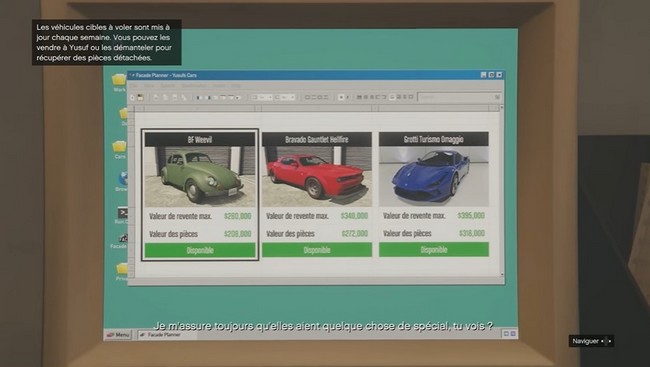Click 'Valeur des pièces' on Turismo Omaggio card
Viewport: 650px width, 367px height.
(x=407, y=233)
